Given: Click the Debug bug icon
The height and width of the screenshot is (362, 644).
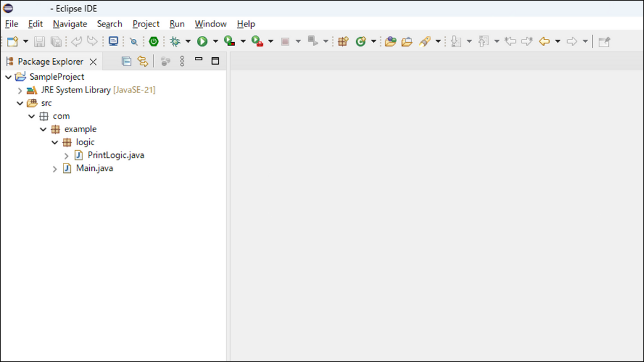Looking at the screenshot, I should tap(175, 41).
